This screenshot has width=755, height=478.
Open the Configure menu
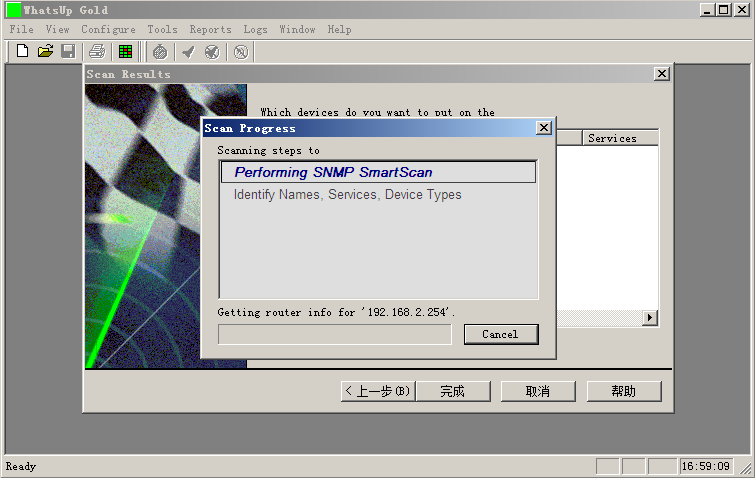(x=108, y=29)
